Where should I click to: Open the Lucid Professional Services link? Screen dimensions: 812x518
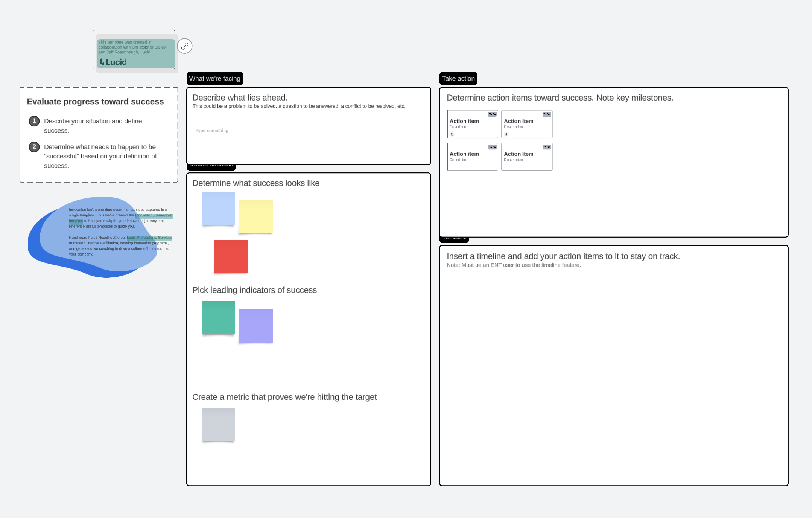(149, 238)
